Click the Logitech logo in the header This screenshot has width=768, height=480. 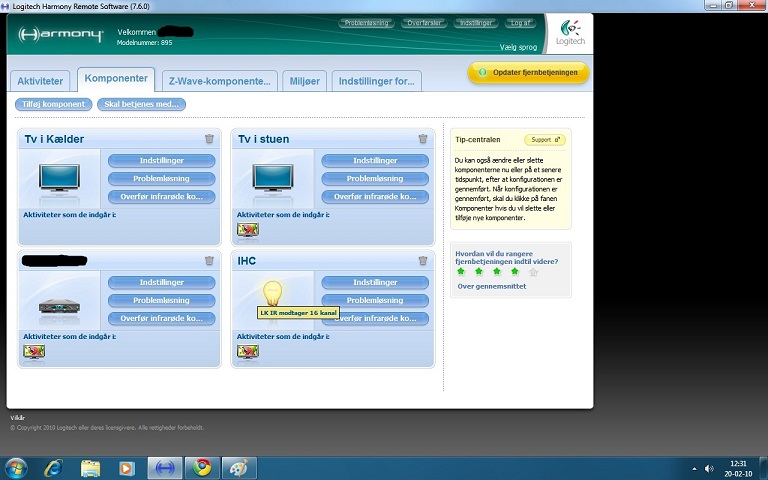[x=568, y=33]
